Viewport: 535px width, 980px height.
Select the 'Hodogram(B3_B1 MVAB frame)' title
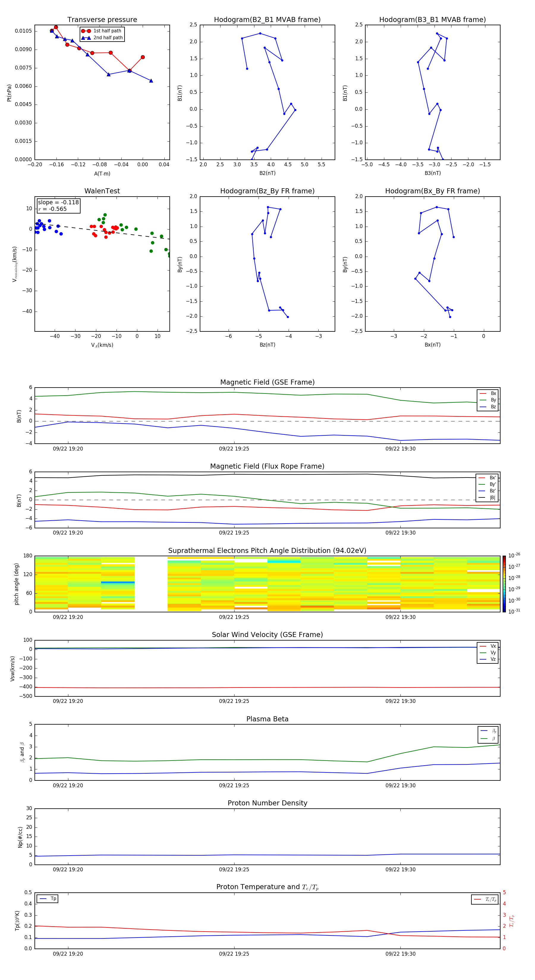[x=432, y=20]
